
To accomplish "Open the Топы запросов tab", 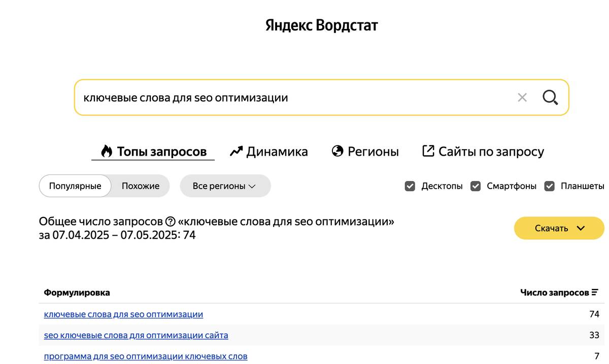I will pyautogui.click(x=153, y=152).
